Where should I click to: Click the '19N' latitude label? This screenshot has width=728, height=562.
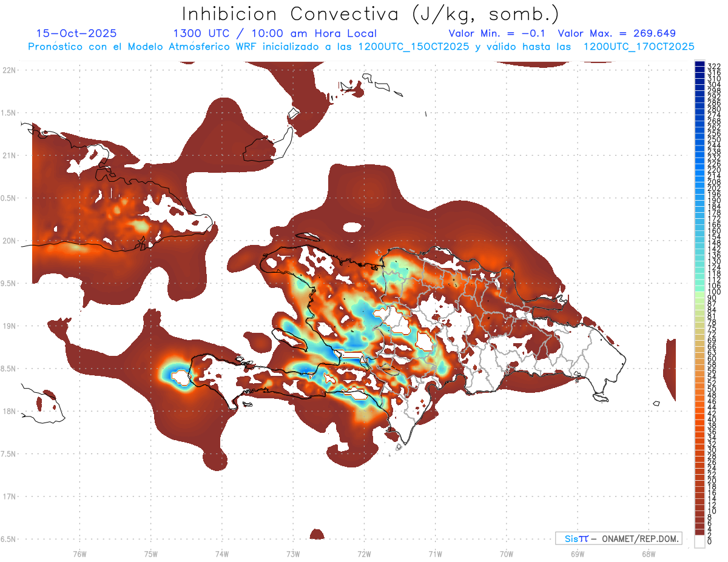coord(9,326)
